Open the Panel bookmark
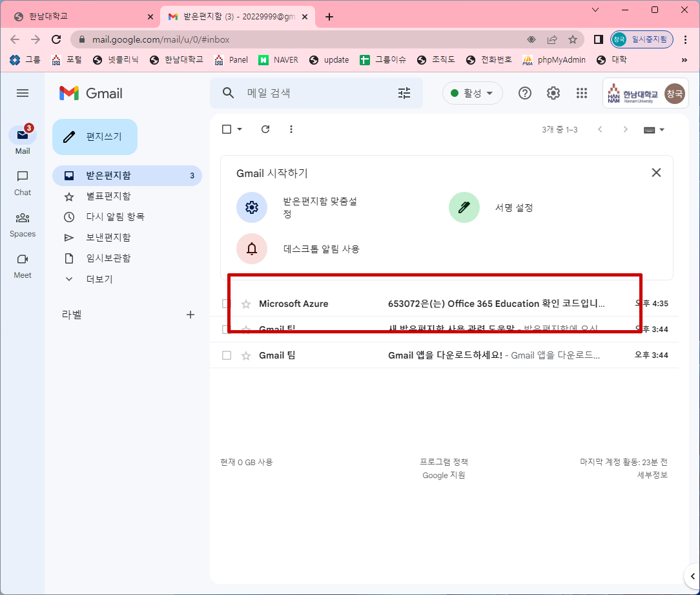Viewport: 700px width, 595px height. click(x=231, y=60)
